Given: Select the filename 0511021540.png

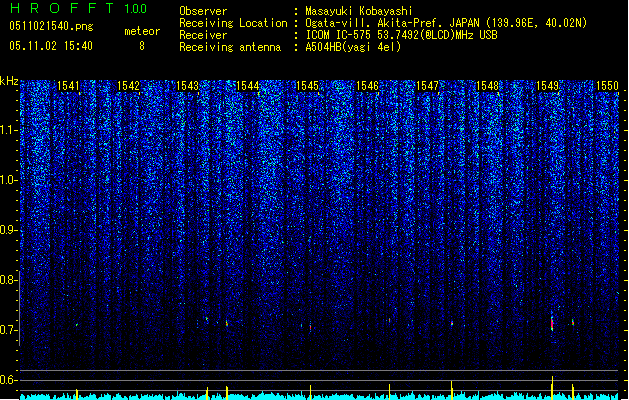Looking at the screenshot, I should [x=51, y=26].
